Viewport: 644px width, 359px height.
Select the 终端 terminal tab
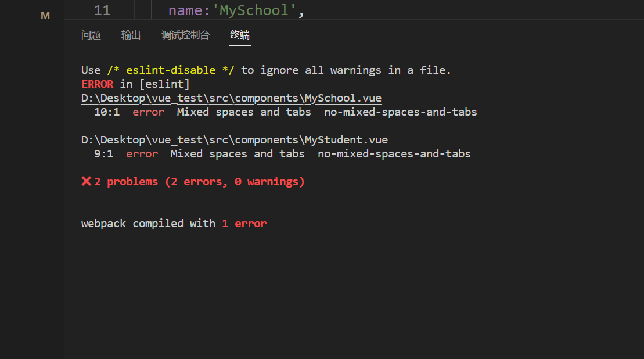pos(240,35)
